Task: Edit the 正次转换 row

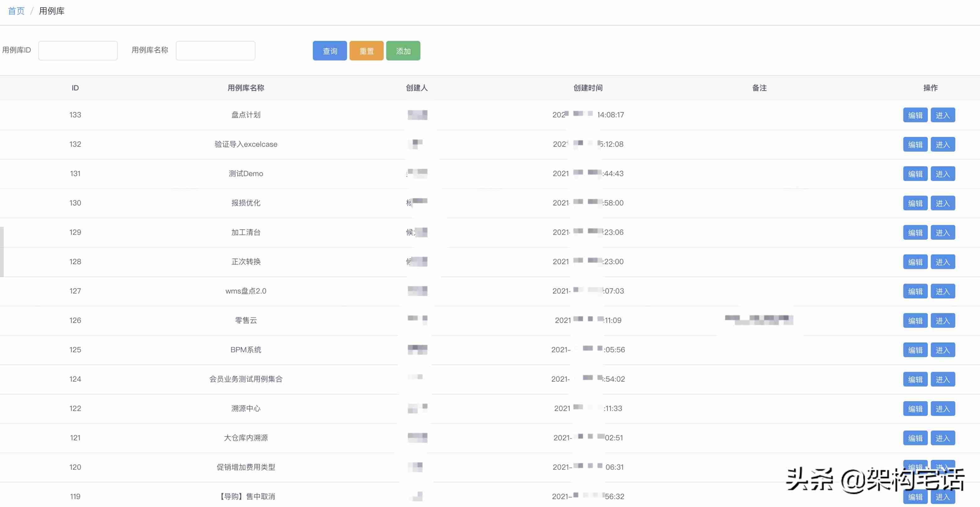Action: 915,262
